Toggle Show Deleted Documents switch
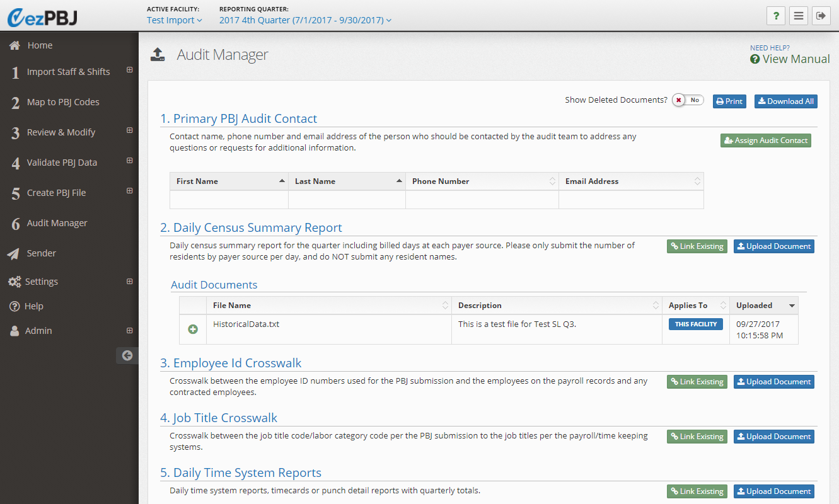Image resolution: width=839 pixels, height=504 pixels. point(688,100)
